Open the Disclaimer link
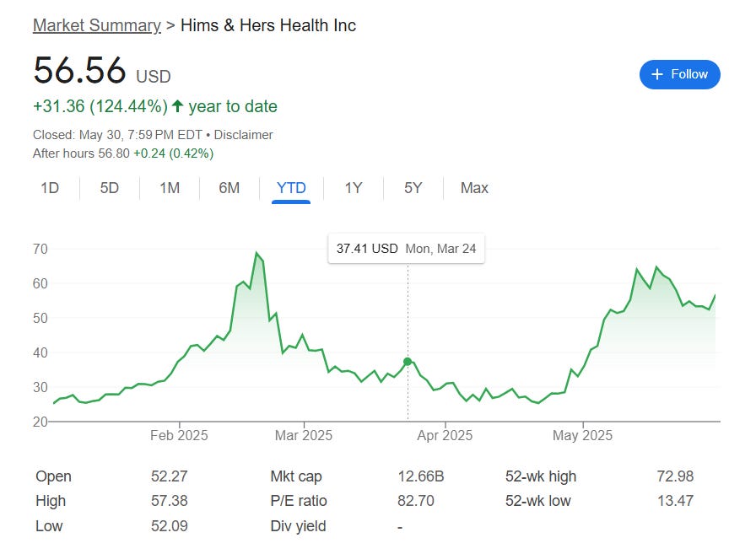 243,135
